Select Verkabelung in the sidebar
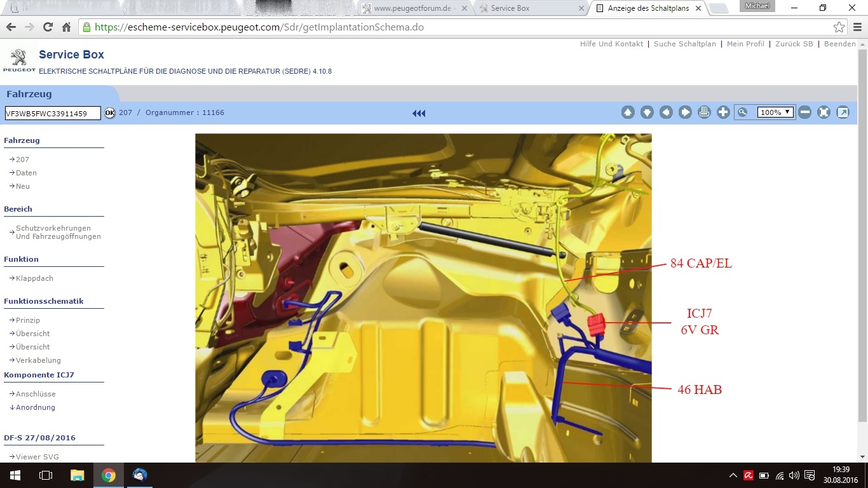The width and height of the screenshot is (868, 488). coord(38,360)
